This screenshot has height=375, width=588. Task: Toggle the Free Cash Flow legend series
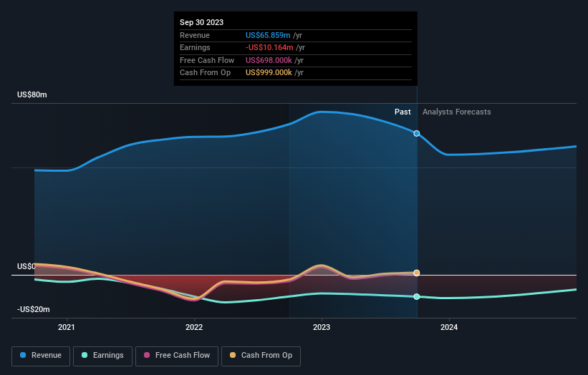(x=177, y=356)
